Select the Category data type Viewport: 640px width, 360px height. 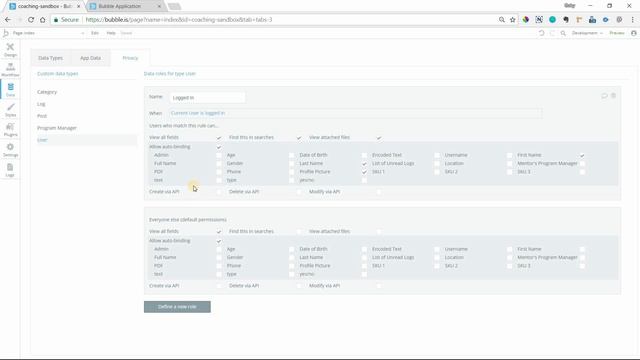point(47,92)
